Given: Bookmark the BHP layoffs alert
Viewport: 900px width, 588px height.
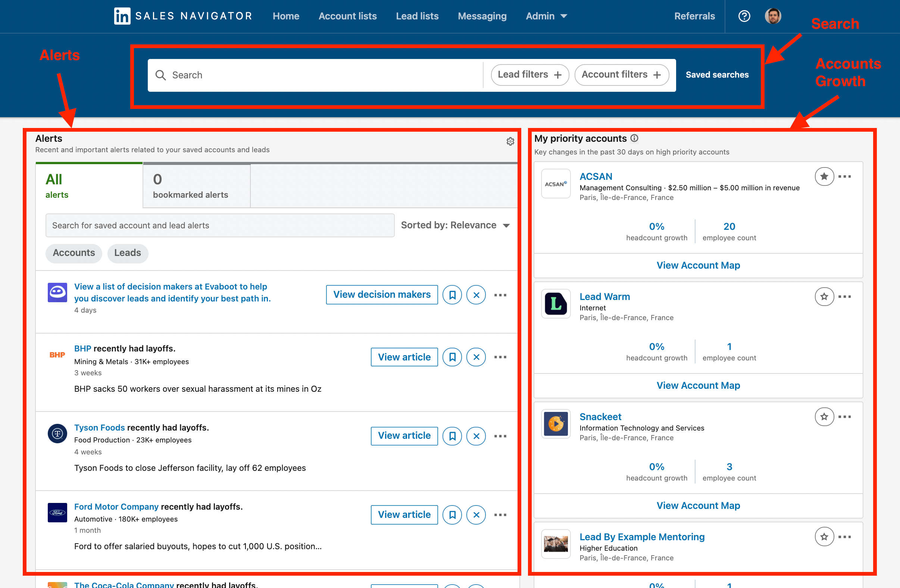Looking at the screenshot, I should (x=452, y=357).
